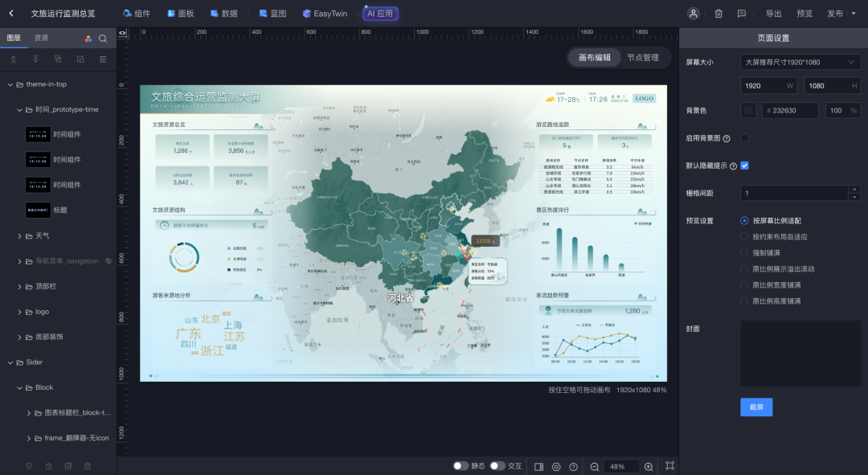Click the group layers icon
Image resolution: width=868 pixels, height=475 pixels.
point(58,59)
